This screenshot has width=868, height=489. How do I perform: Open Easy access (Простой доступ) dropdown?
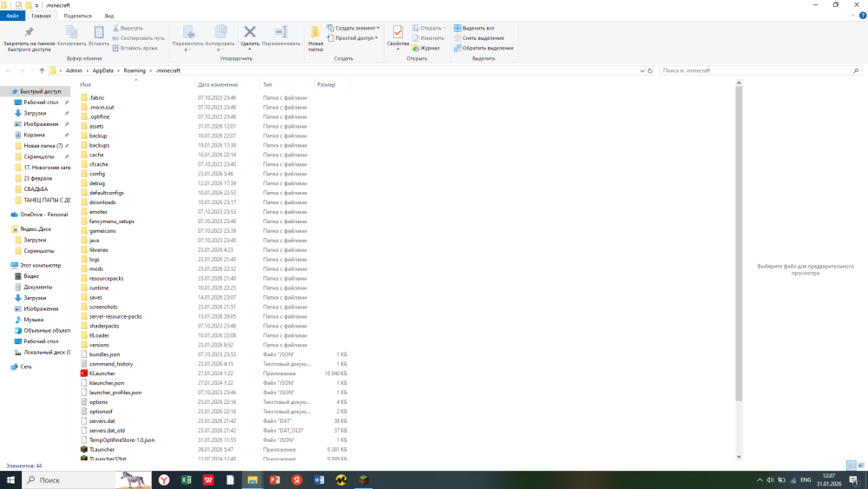pyautogui.click(x=352, y=38)
